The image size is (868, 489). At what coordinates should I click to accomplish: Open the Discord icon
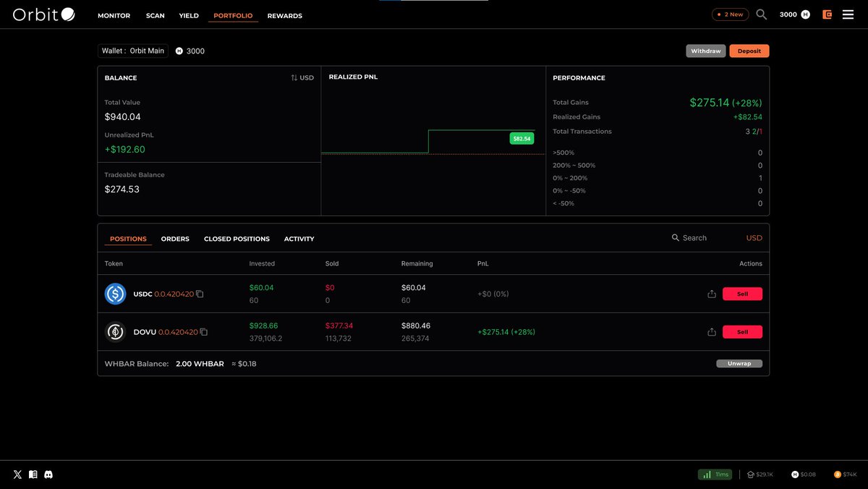point(48,475)
